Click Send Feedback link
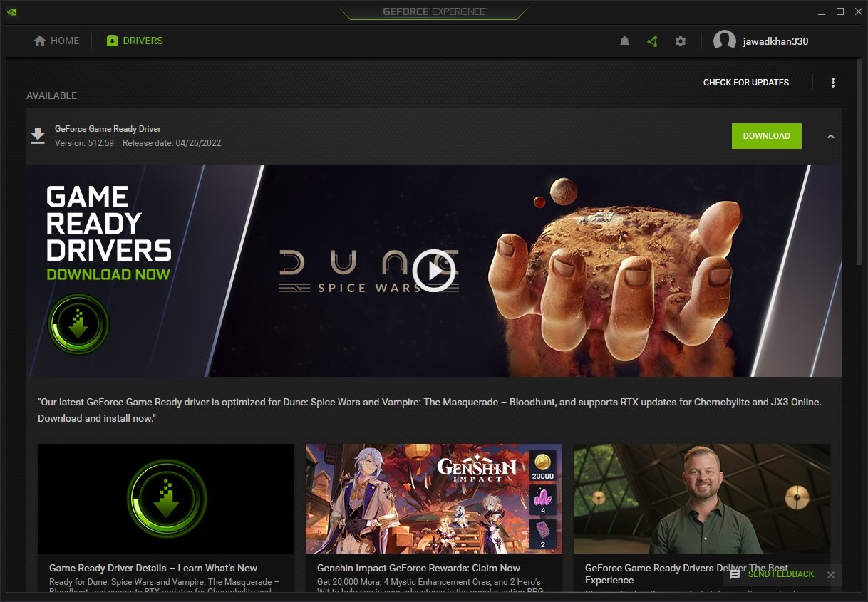This screenshot has height=602, width=868. [x=781, y=574]
